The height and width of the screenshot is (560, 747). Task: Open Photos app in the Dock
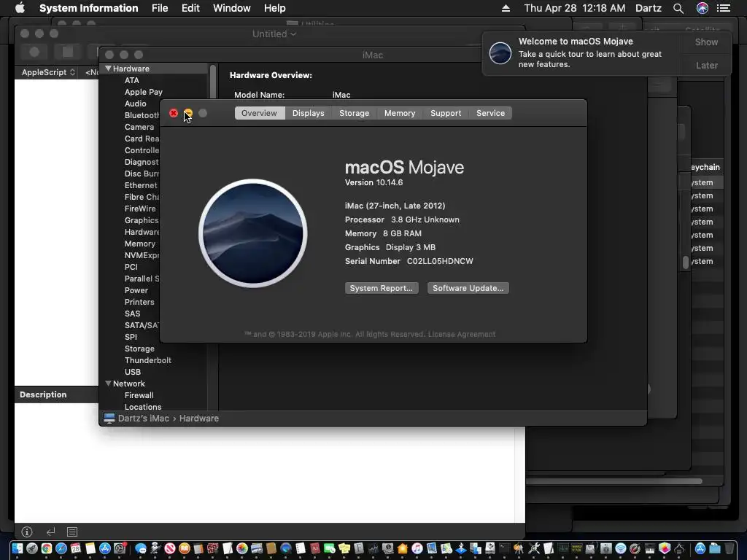[x=242, y=548]
